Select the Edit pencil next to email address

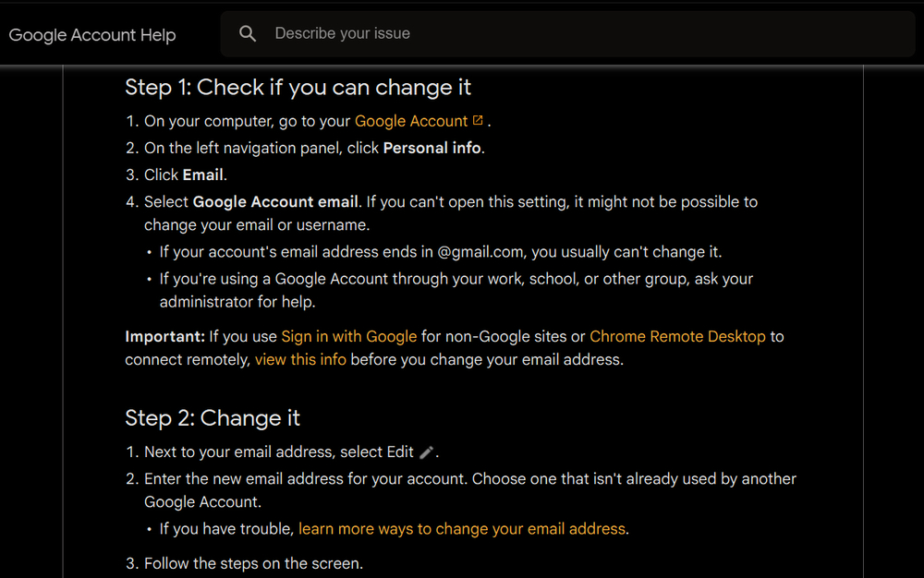425,452
